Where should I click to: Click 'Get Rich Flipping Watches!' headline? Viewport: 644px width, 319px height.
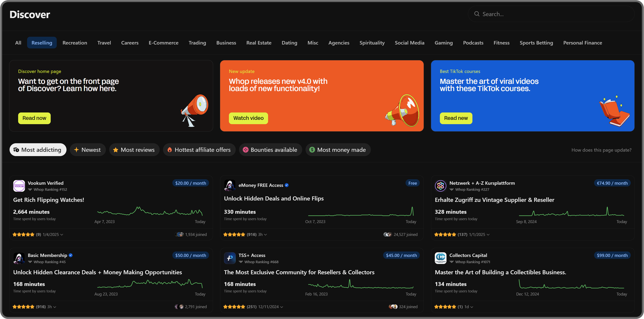(49, 200)
